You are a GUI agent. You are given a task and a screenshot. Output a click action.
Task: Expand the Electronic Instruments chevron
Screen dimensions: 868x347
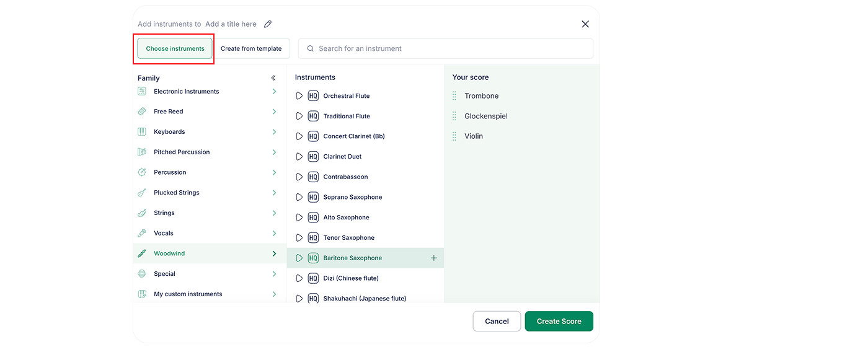coord(274,92)
